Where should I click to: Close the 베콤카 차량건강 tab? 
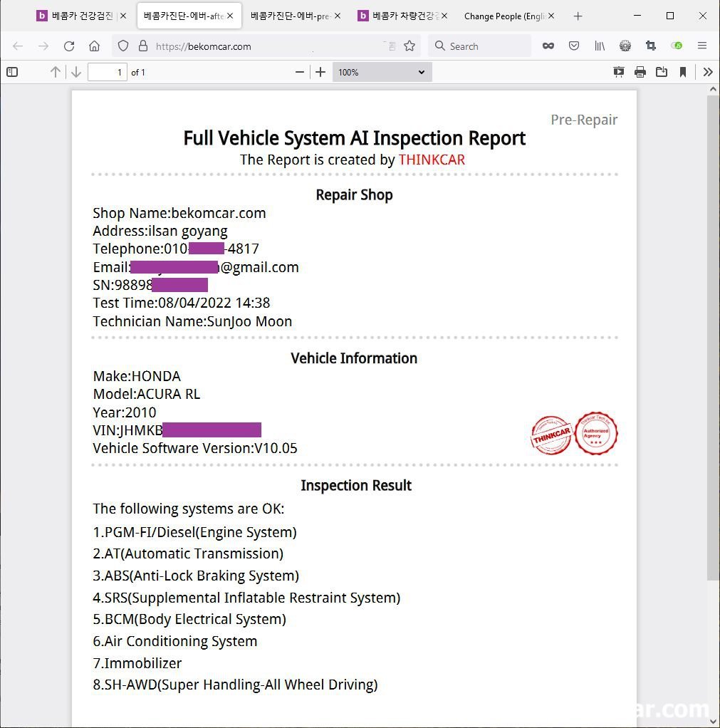pos(444,16)
